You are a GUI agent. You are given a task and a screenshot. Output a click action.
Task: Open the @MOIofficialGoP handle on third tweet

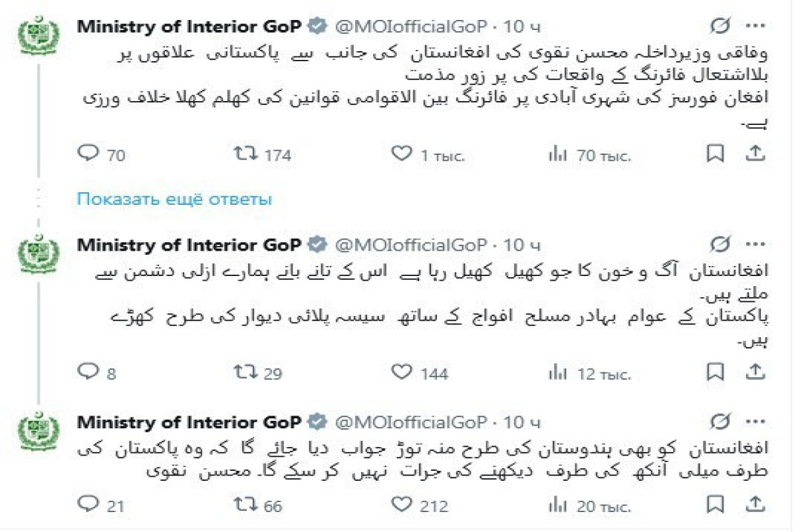point(410,422)
